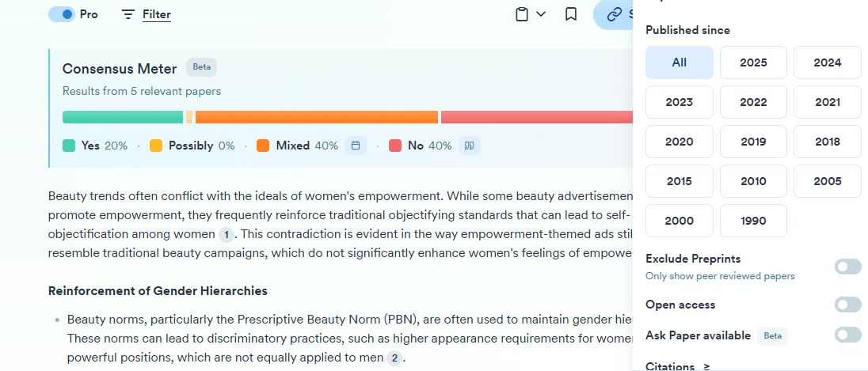Bookmark this search result
The image size is (868, 371).
click(x=571, y=14)
